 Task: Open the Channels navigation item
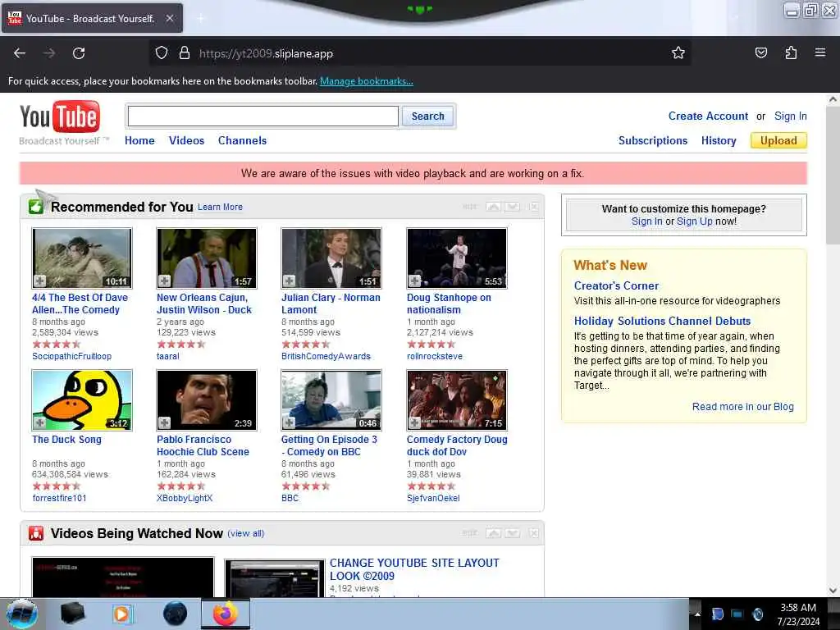click(242, 140)
